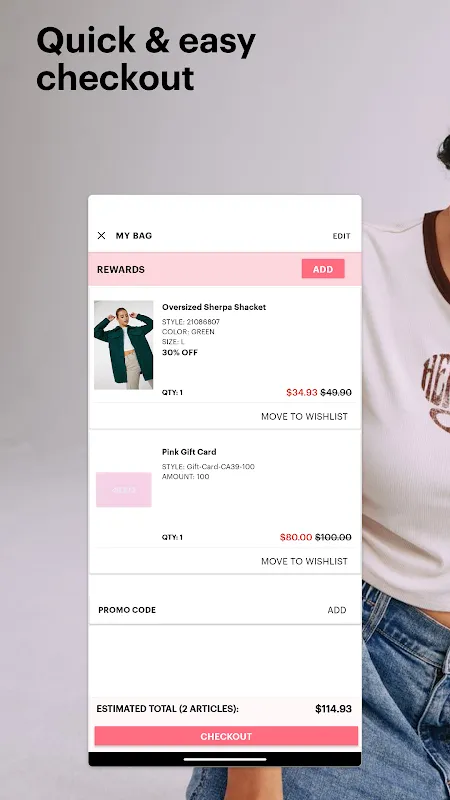
Task: Add rewards with the pink ADD button
Action: pyautogui.click(x=323, y=269)
